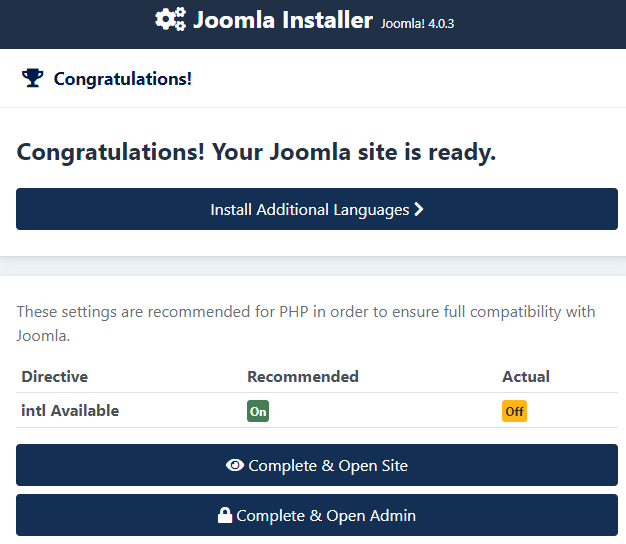The width and height of the screenshot is (626, 544).
Task: Click the Complete & Open Site button
Action: (317, 465)
